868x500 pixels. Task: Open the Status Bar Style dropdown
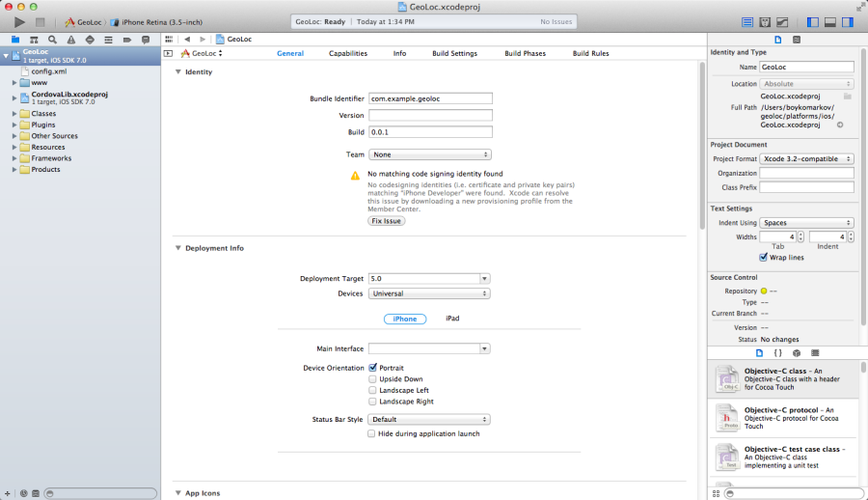click(x=429, y=420)
